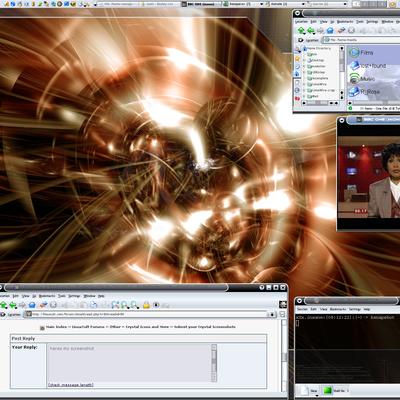Click the reply text area scrollbar

(x=214, y=363)
